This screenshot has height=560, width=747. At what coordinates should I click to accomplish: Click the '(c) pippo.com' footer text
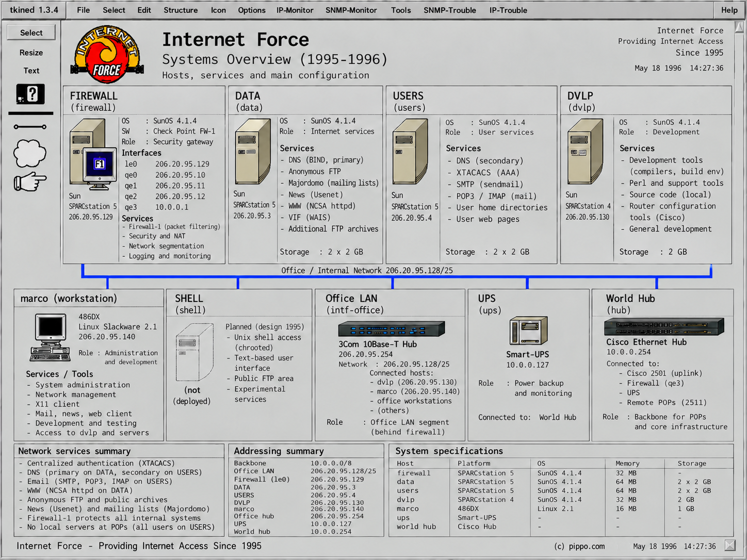(579, 546)
